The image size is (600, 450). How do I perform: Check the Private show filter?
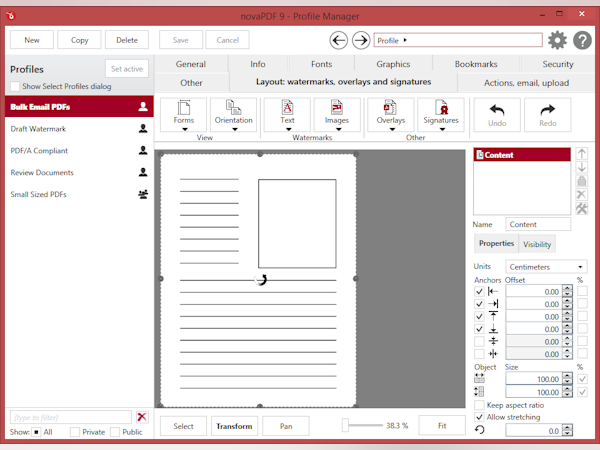pyautogui.click(x=75, y=432)
